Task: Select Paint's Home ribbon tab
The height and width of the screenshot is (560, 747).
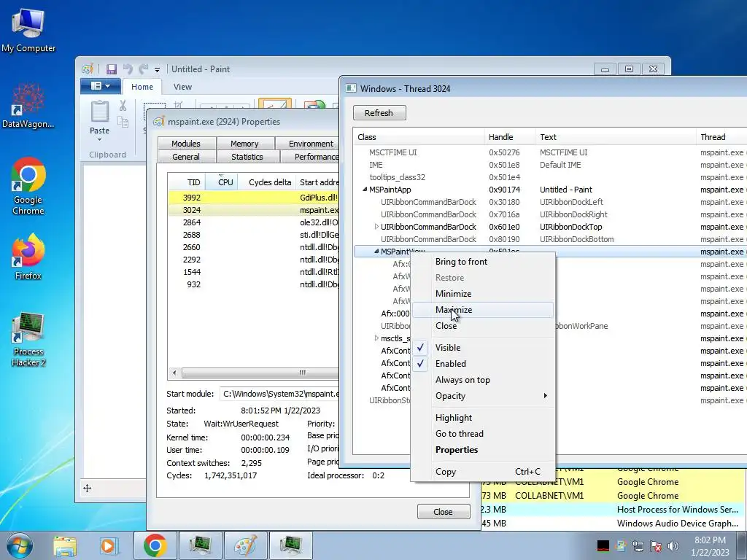Action: coord(142,87)
